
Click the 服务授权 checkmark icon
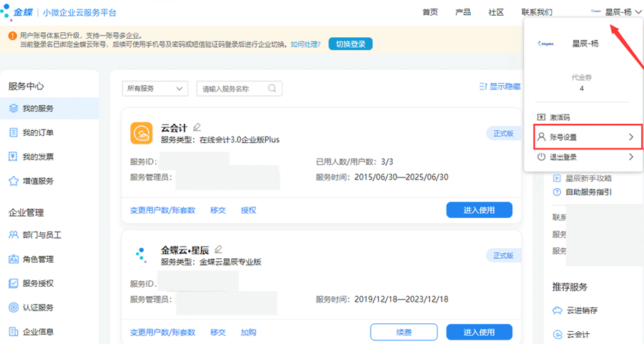(x=14, y=283)
